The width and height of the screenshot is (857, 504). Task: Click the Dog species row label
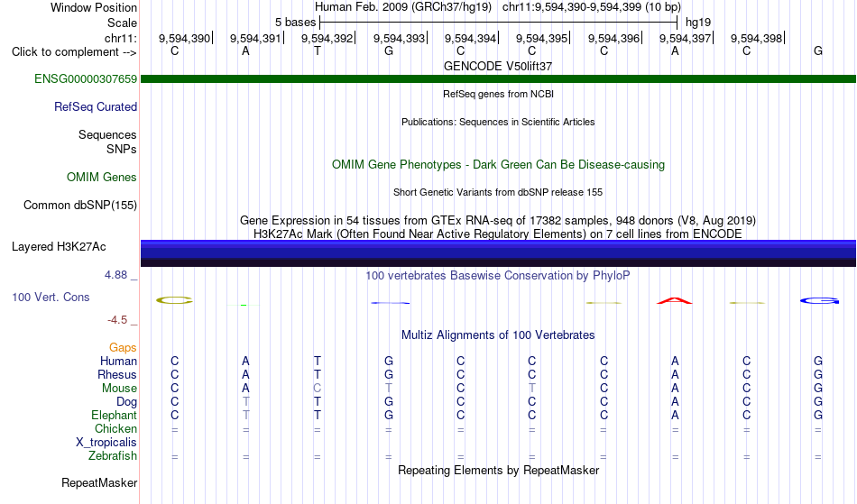coord(126,402)
